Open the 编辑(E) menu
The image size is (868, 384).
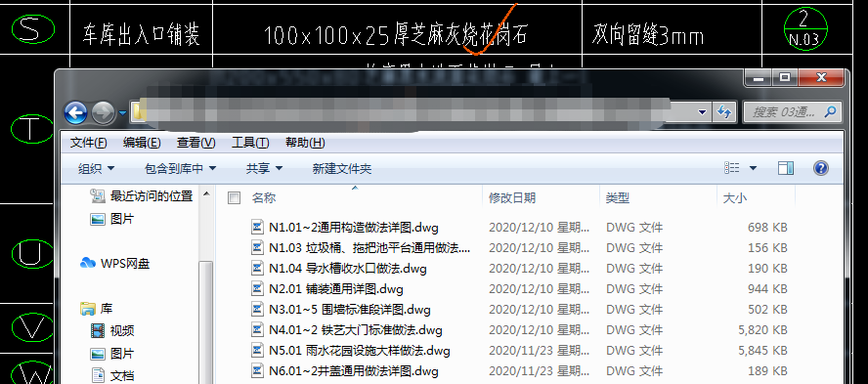pyautogui.click(x=142, y=143)
